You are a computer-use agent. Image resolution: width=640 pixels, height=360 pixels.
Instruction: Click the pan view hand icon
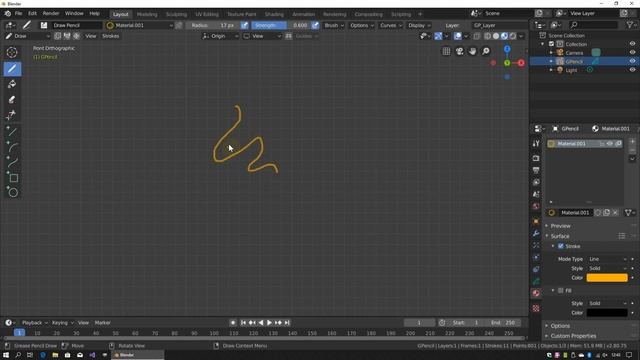click(x=473, y=51)
